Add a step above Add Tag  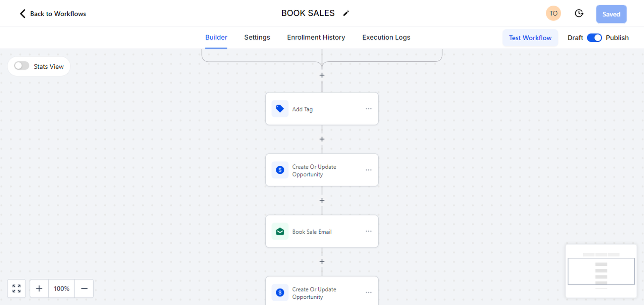pos(322,75)
